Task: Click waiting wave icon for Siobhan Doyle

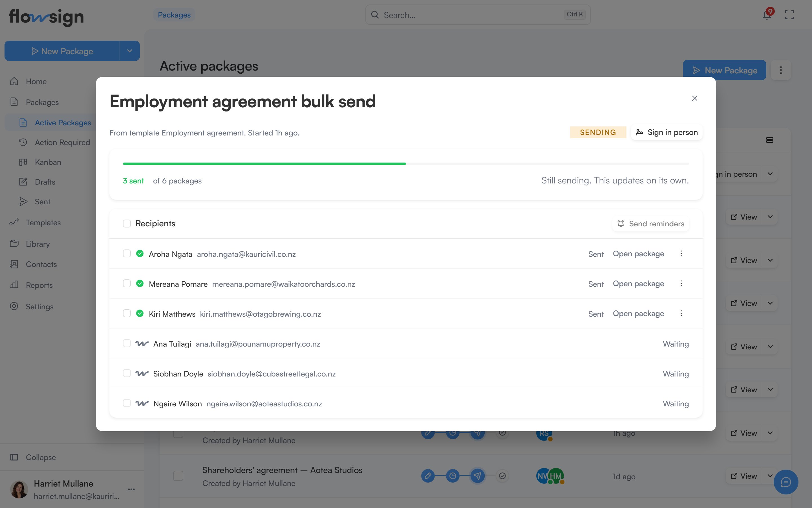Action: coord(142,374)
